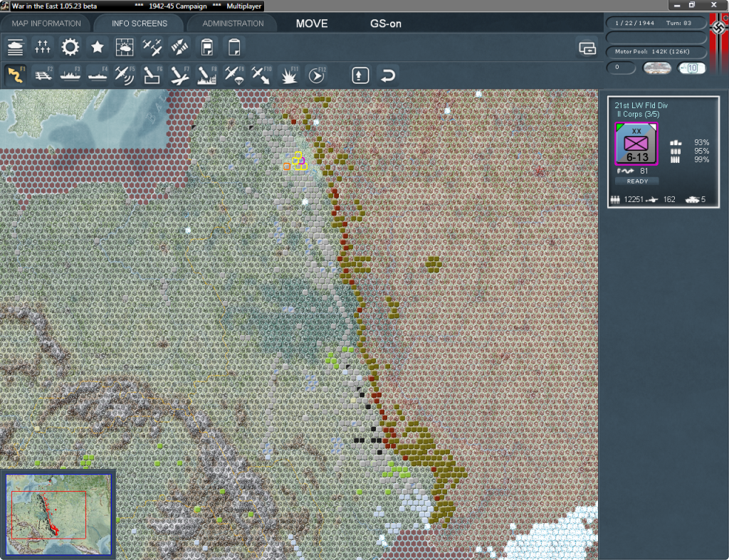Select the F7 bomb airfield mode icon
This screenshot has height=560, width=729.
[x=179, y=75]
